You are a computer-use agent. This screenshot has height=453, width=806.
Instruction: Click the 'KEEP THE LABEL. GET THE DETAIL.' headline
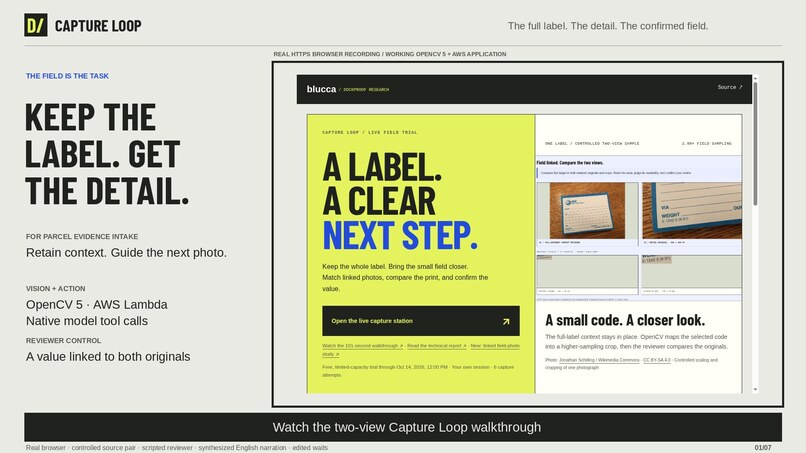[107, 154]
